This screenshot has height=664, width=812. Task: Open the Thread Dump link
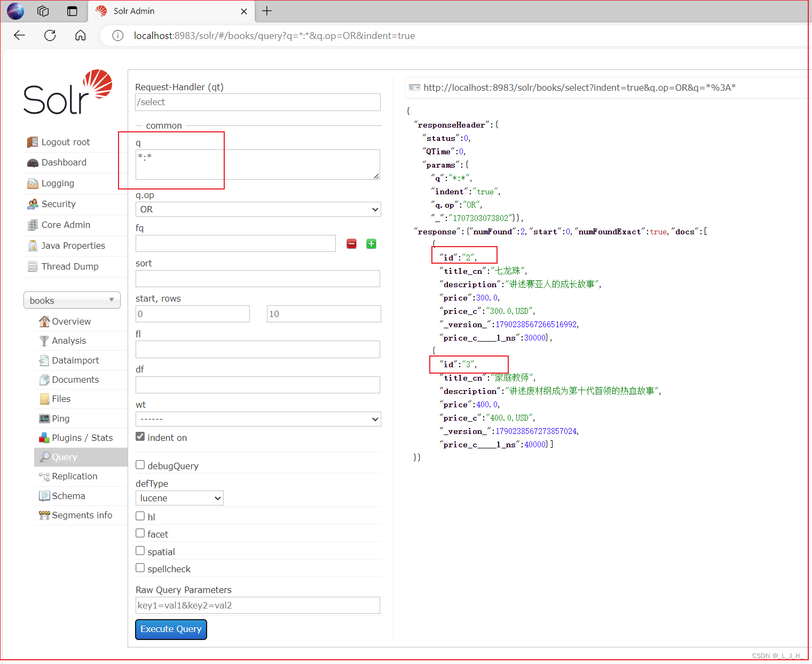(70, 266)
